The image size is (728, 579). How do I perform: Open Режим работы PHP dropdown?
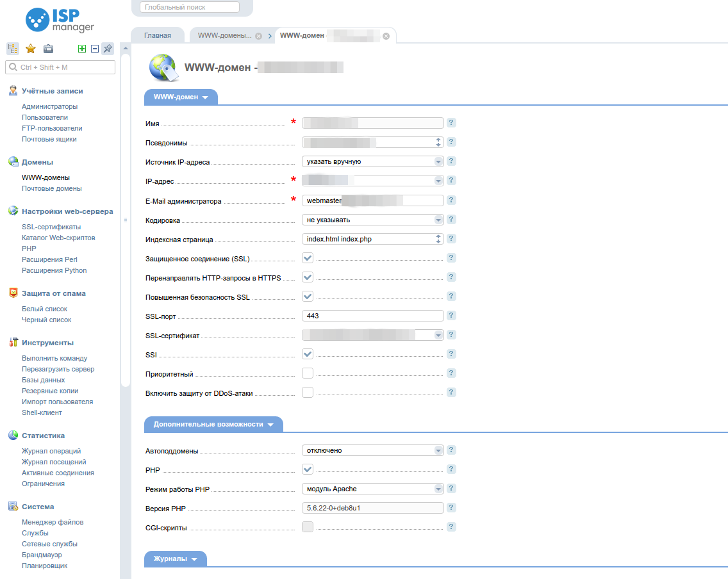373,489
